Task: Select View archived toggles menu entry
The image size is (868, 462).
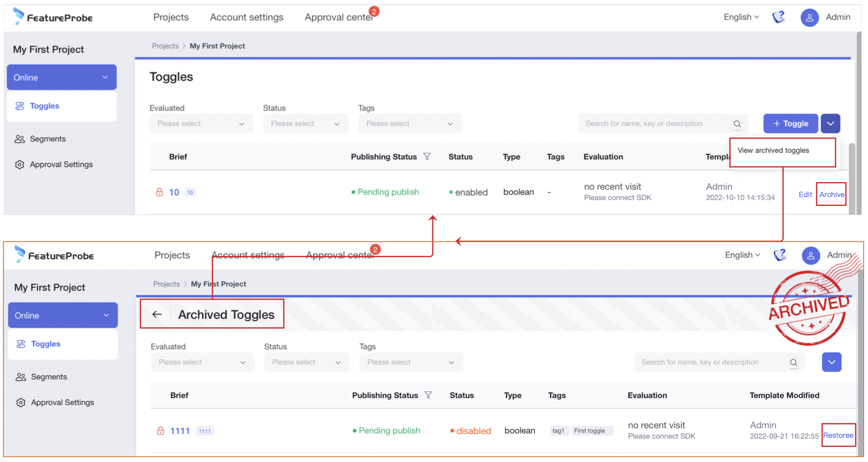Action: (x=773, y=151)
